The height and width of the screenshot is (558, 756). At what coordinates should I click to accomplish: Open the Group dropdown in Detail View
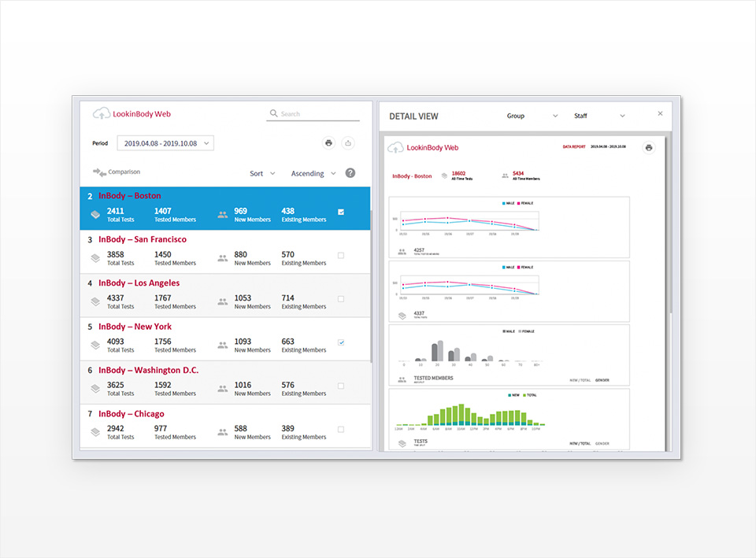tap(532, 116)
